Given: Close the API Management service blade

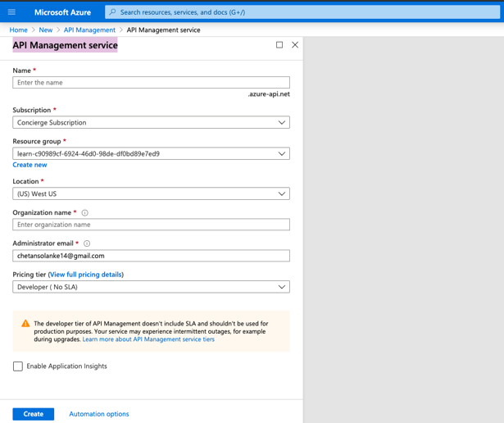Looking at the screenshot, I should [x=295, y=45].
